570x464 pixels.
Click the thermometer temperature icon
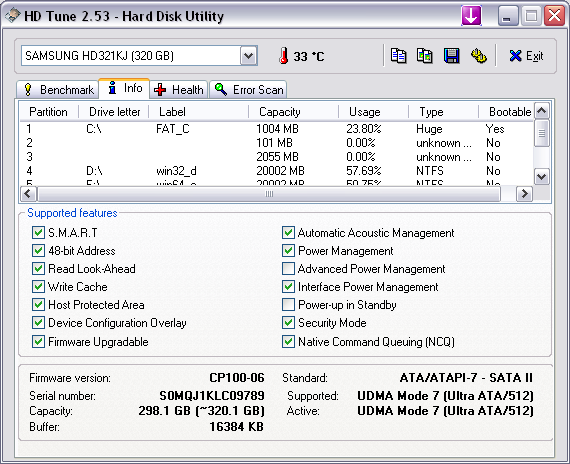coord(284,56)
